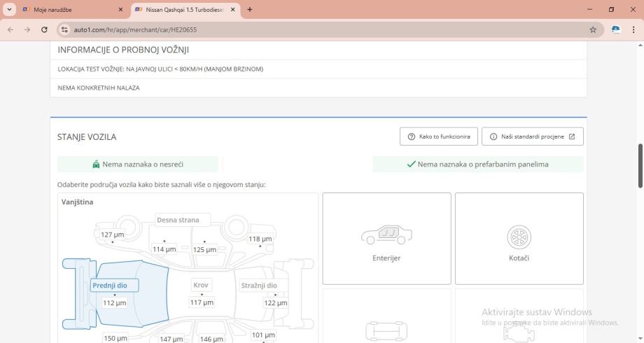This screenshot has width=644, height=343.
Task: Click the 127 µm paint thickness value
Action: click(x=113, y=234)
